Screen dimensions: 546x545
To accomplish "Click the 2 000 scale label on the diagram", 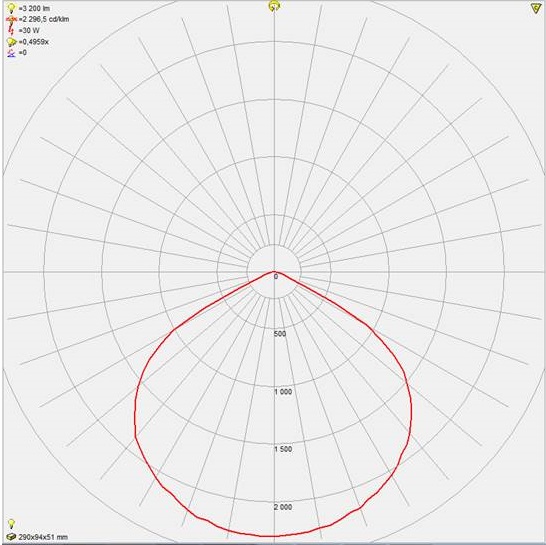I will [x=283, y=507].
